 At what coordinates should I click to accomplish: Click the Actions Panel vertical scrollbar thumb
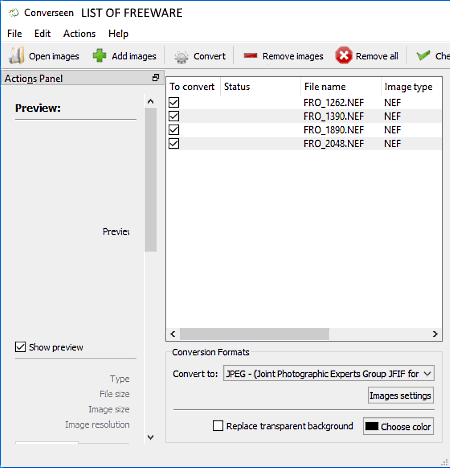[151, 179]
